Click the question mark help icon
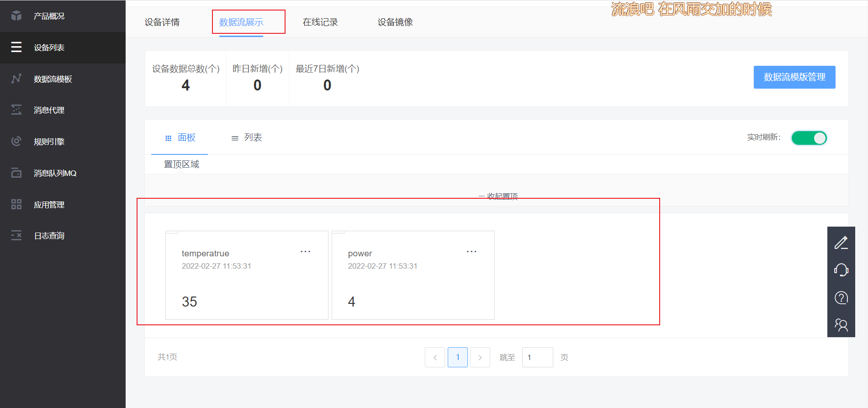The width and height of the screenshot is (868, 408). coord(841,298)
